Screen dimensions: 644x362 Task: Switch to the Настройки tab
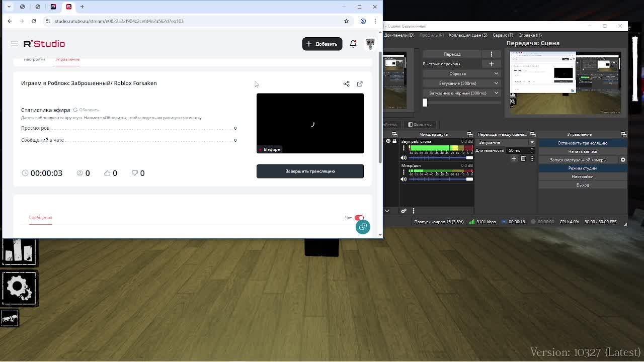(x=34, y=59)
